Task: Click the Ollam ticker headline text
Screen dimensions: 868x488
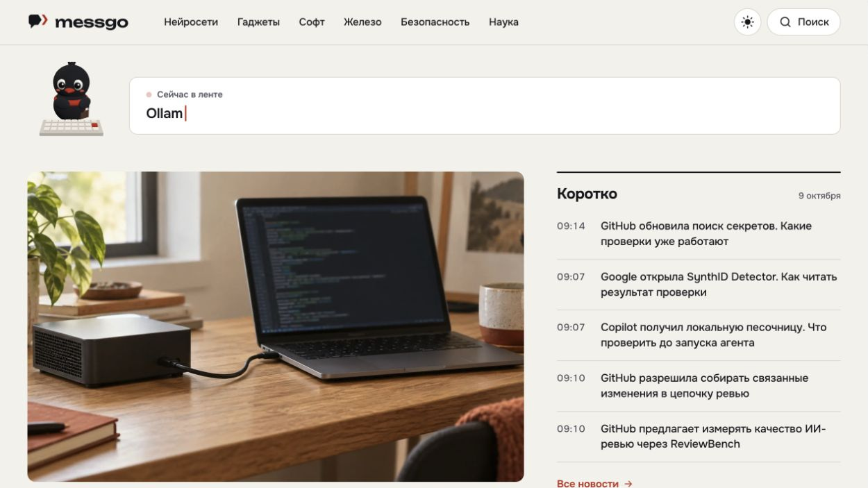Action: pyautogui.click(x=165, y=113)
